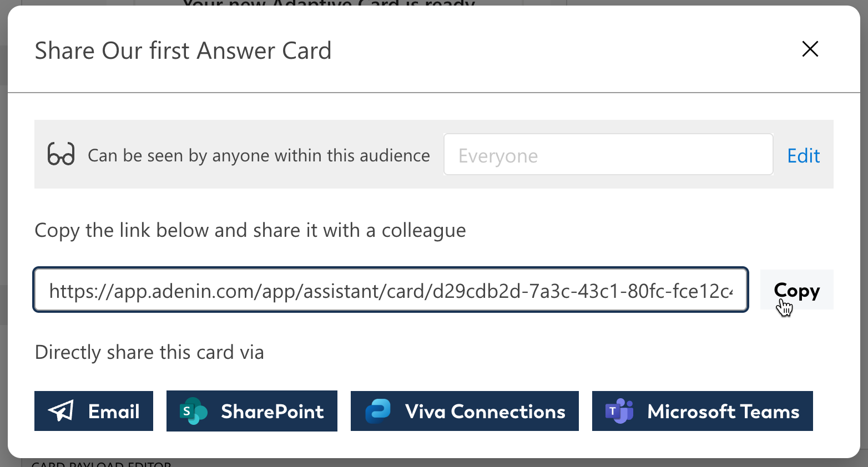This screenshot has height=467, width=868.
Task: Share the card via Email button text
Action: (114, 412)
